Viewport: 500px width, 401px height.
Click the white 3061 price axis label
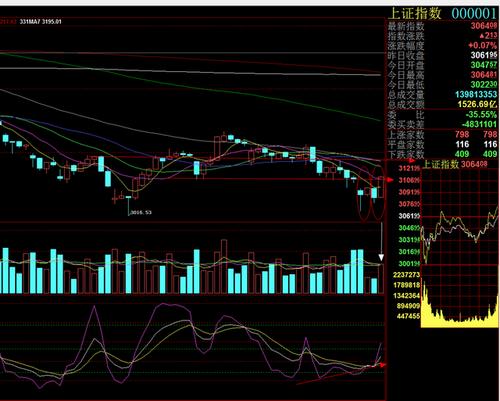(409, 216)
